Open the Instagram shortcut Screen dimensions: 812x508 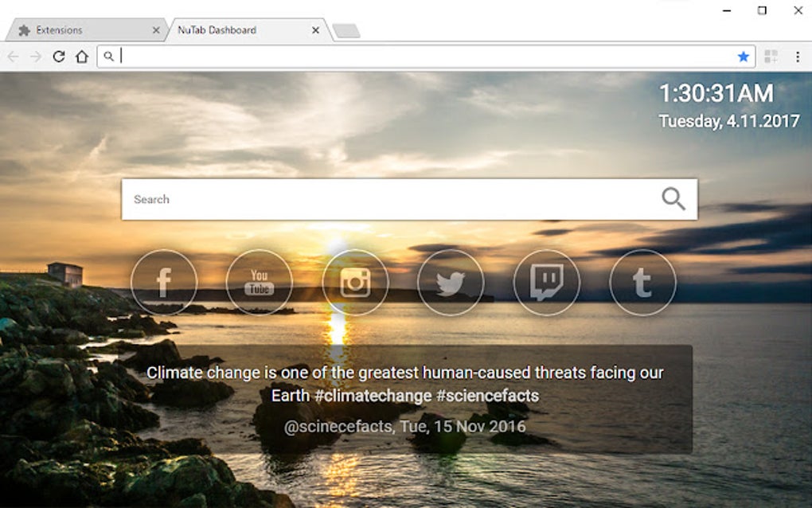tap(355, 283)
